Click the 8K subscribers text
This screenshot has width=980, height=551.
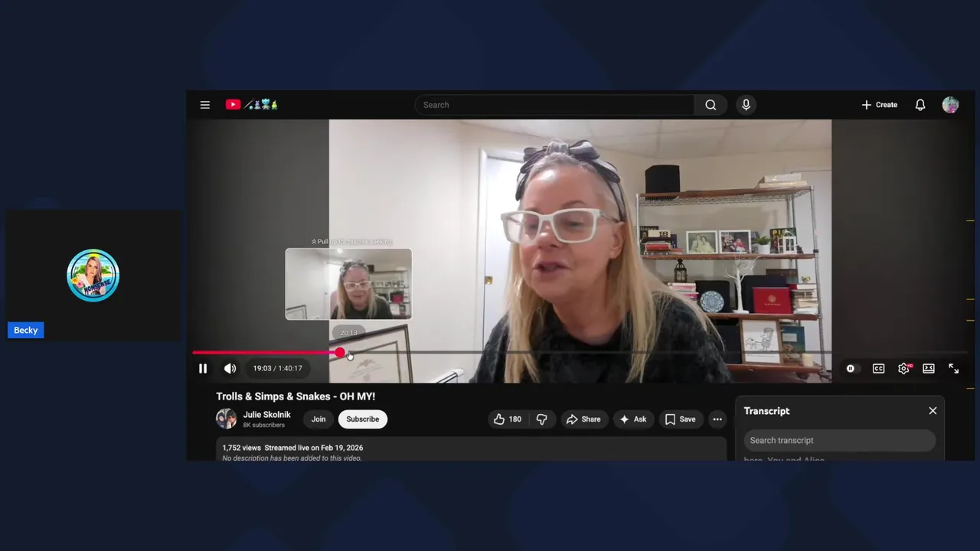(x=264, y=425)
